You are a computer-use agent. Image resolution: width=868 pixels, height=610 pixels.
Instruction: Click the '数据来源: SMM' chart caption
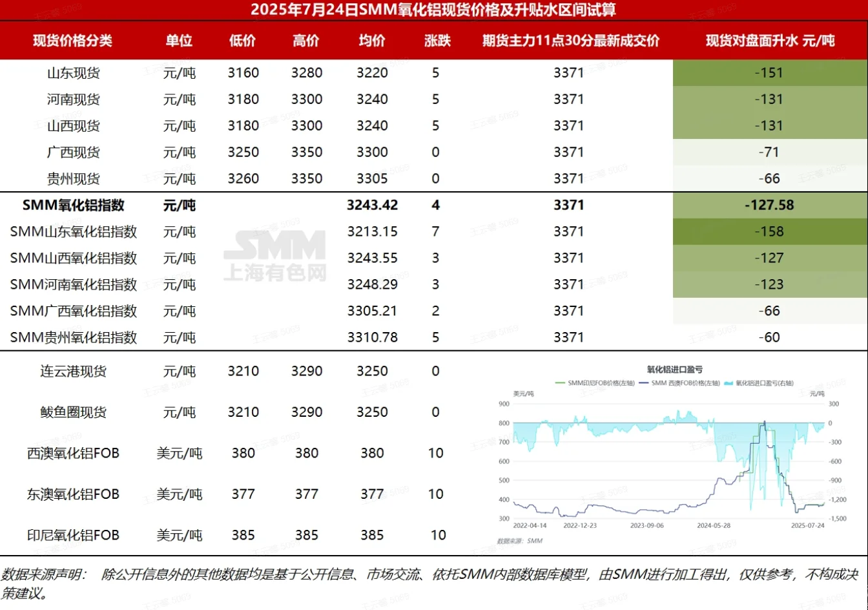point(519,541)
